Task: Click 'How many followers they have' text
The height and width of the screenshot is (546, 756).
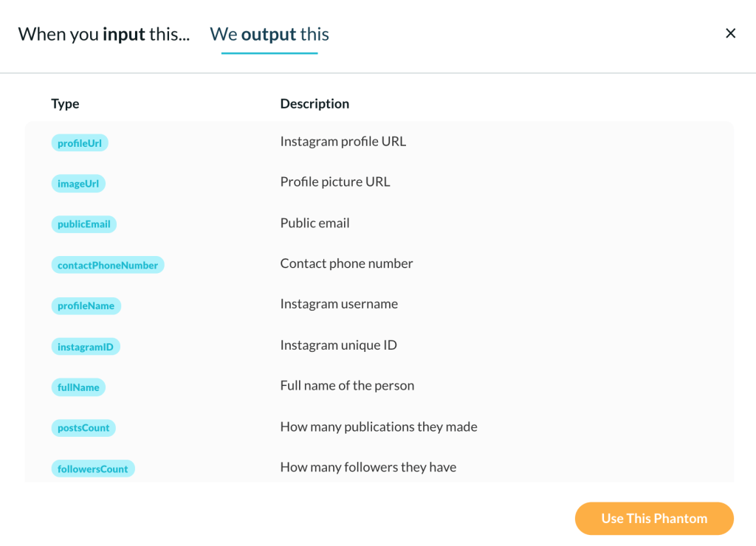Action: coord(368,467)
